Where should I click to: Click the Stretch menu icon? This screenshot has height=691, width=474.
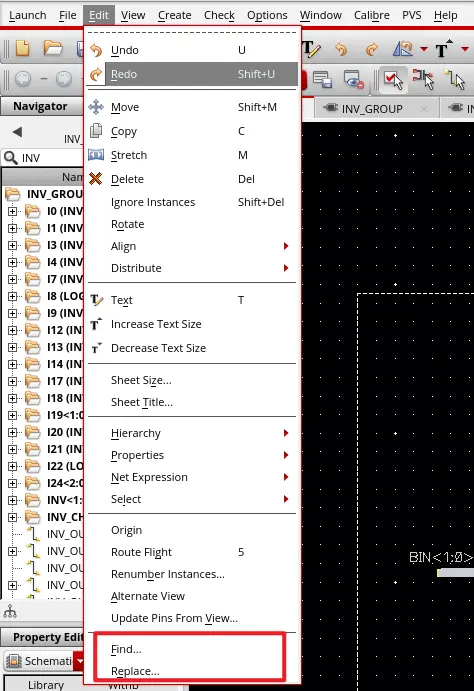tap(96, 155)
